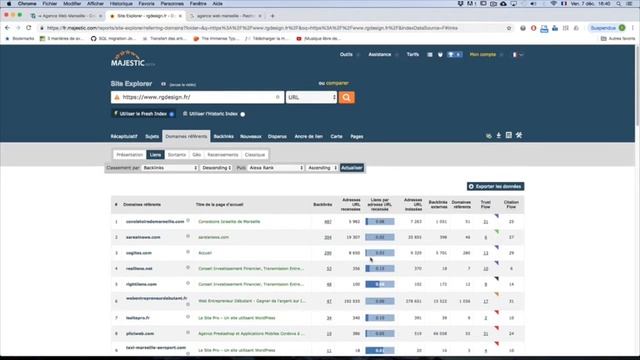Viewport: 640px width, 360px height.
Task: Click the gear icon next to pfistweb.com
Action: click(x=188, y=332)
